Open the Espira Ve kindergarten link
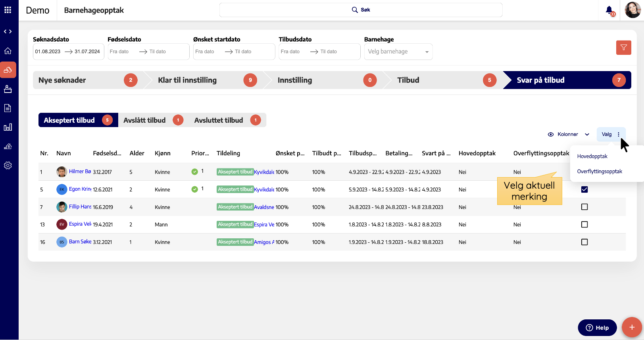The width and height of the screenshot is (644, 340). [264, 224]
